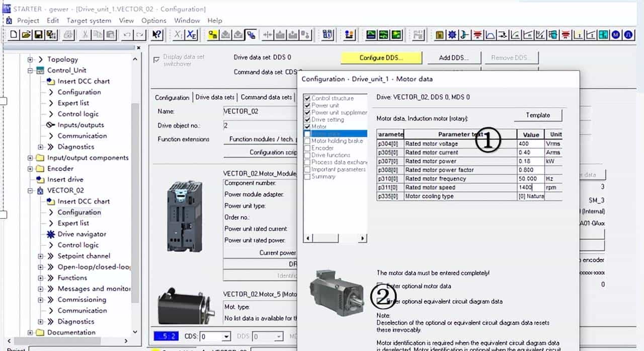Click the Open project folder icon

[26, 35]
